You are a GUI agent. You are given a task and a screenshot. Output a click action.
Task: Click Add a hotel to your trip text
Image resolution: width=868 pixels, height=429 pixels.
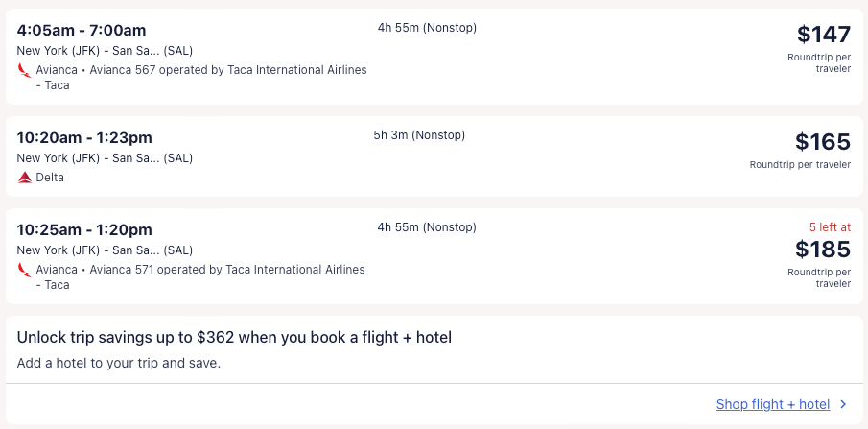tap(118, 364)
